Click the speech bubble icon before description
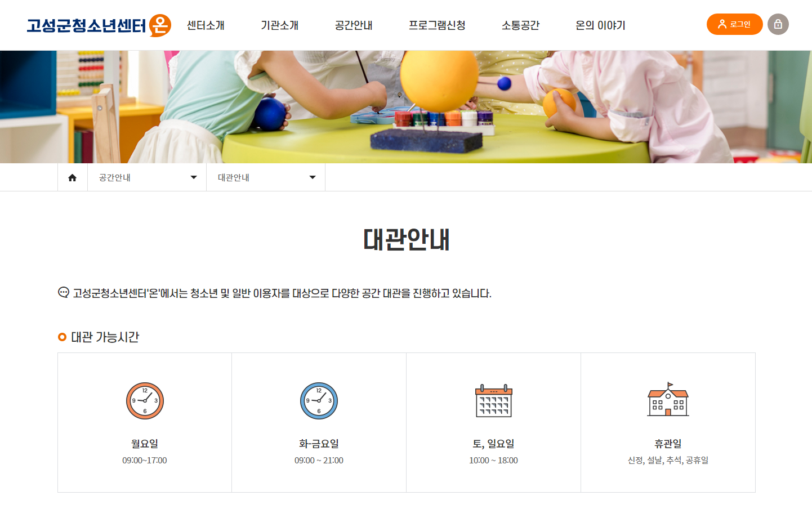 64,292
